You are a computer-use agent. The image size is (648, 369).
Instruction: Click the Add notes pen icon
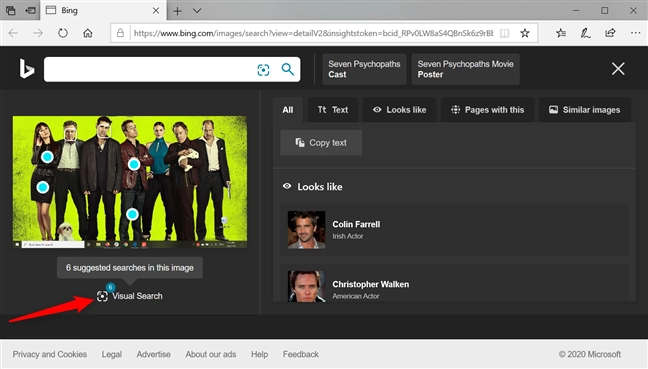click(585, 33)
